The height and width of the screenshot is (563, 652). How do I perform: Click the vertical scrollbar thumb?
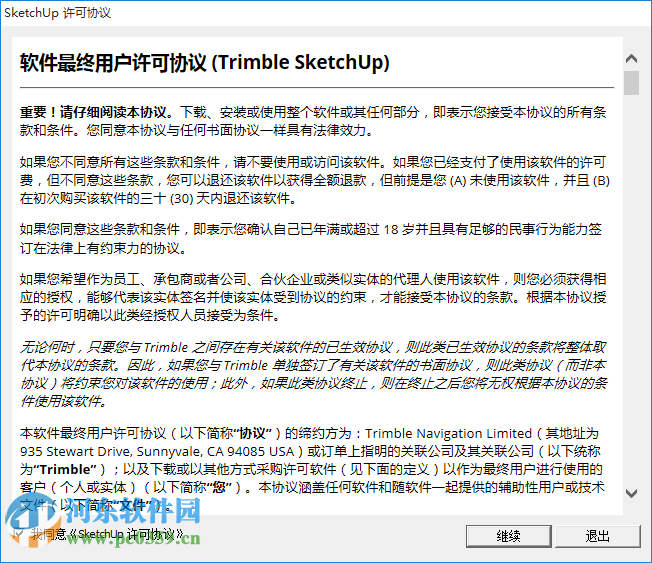[x=631, y=83]
